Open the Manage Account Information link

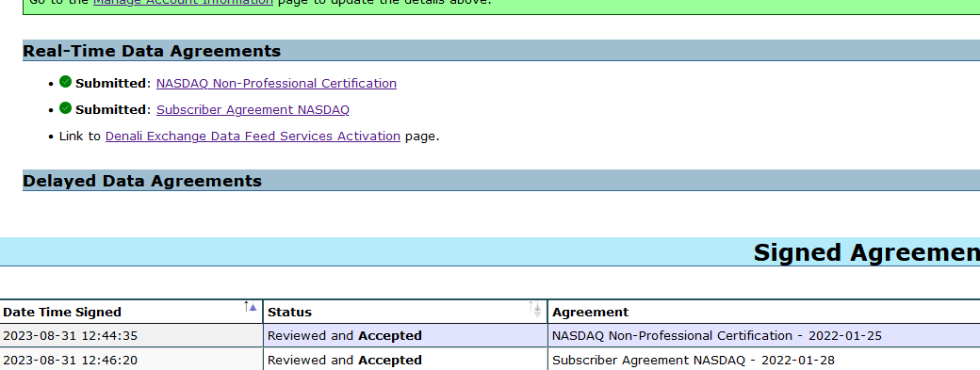[183, 3]
